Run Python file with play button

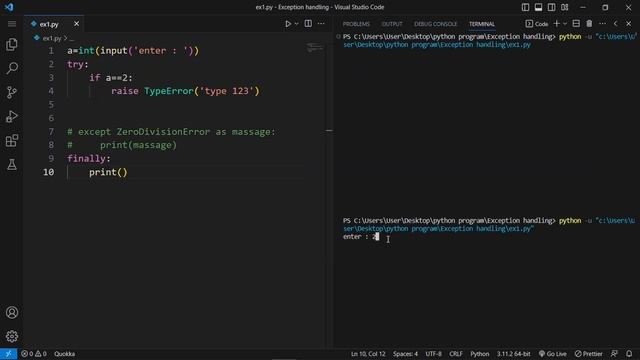288,24
